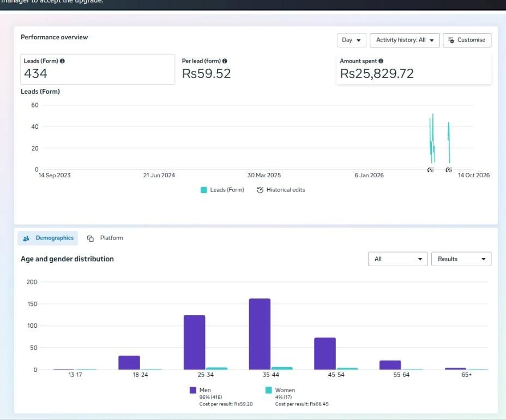Click the 14 Sep 2023 axis date label
This screenshot has height=420, width=506.
click(x=54, y=175)
